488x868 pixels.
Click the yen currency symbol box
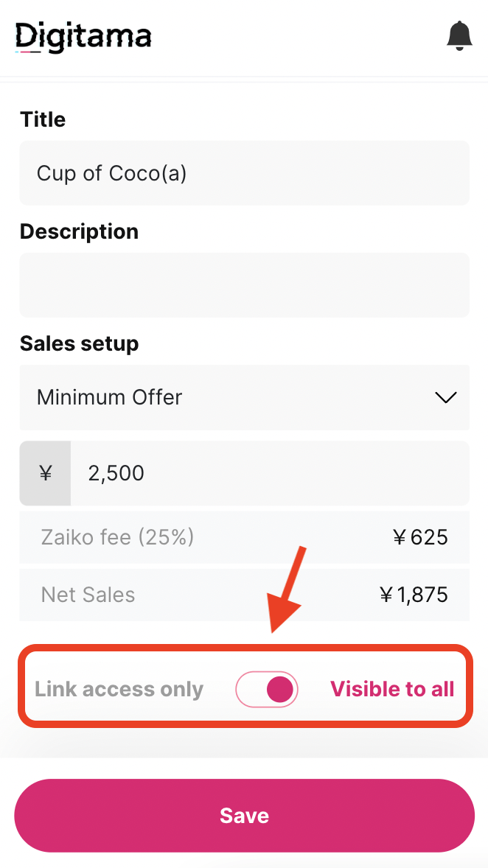click(x=46, y=473)
